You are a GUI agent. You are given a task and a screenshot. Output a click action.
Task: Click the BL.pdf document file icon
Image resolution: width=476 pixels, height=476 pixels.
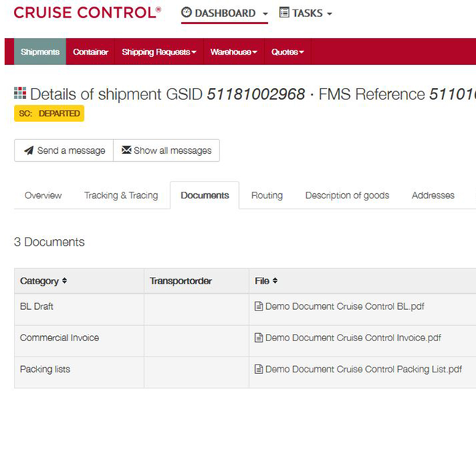click(x=259, y=306)
